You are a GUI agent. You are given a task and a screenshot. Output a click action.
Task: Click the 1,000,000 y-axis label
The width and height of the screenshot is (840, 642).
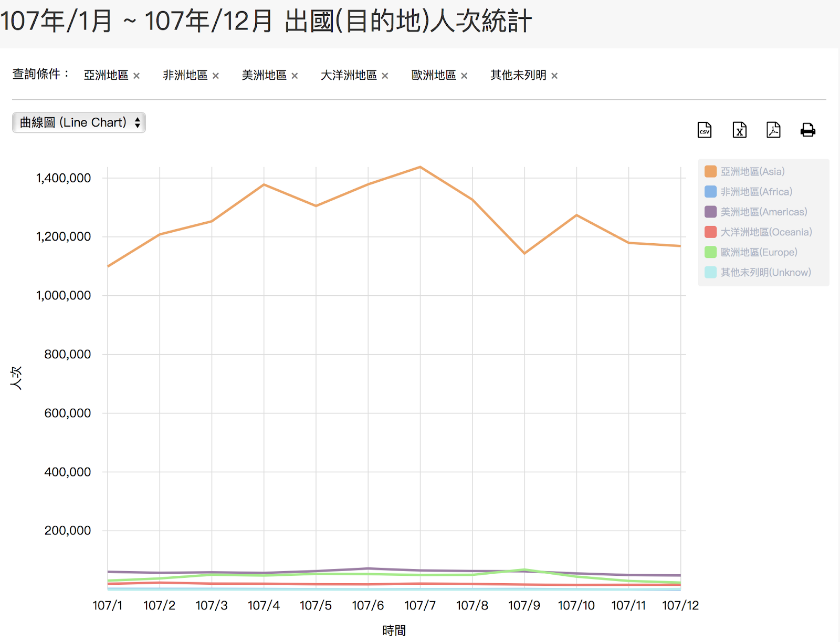(64, 295)
